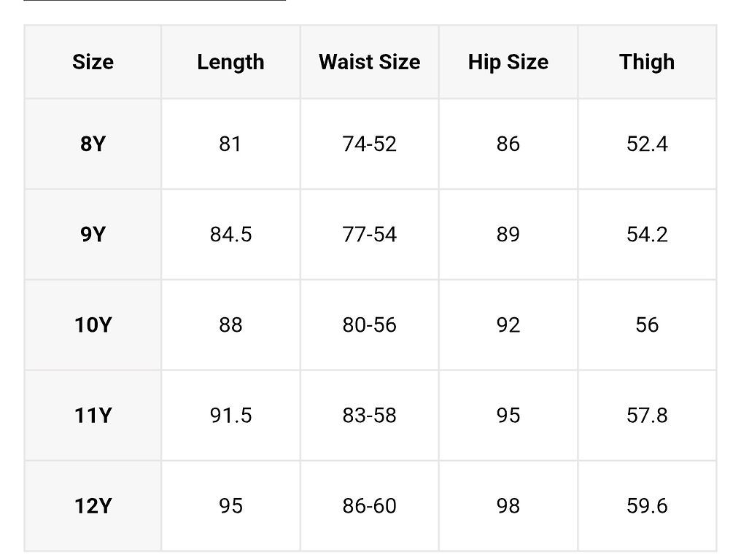
Task: Click waist size value 74-52
Action: [x=369, y=144]
